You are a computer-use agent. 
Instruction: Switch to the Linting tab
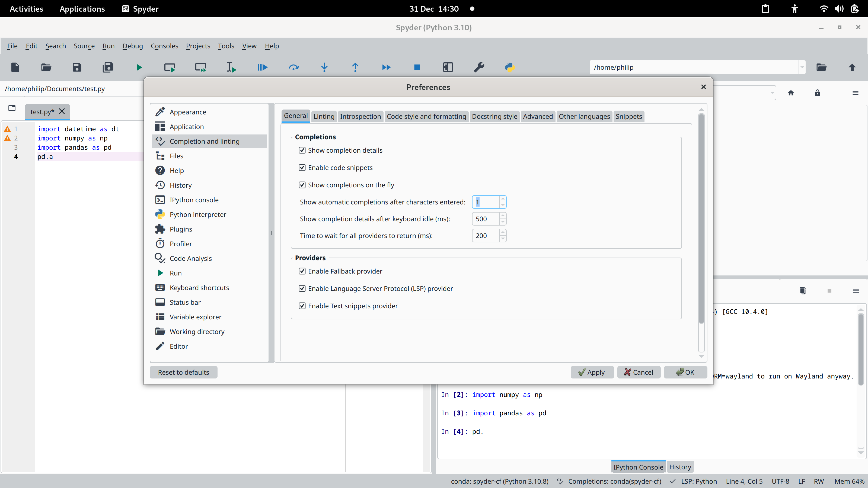[x=324, y=117]
